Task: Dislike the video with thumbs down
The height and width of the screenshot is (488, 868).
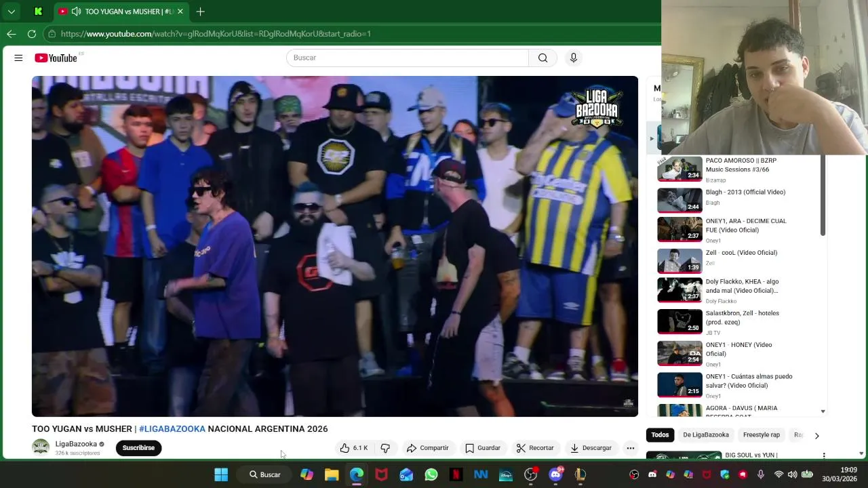Action: coord(385,448)
